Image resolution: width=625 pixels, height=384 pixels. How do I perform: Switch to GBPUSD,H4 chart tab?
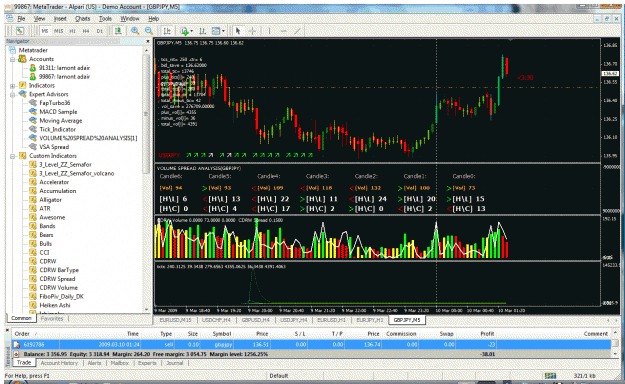256,320
